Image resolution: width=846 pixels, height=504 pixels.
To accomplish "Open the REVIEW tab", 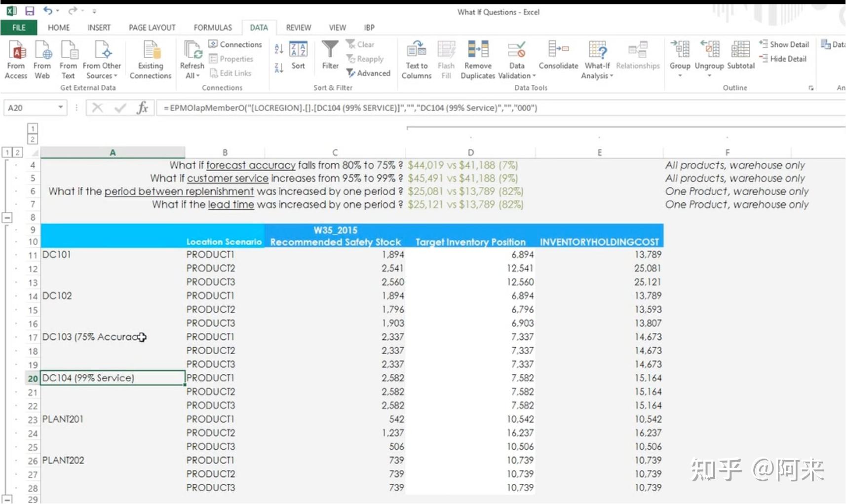I will (298, 27).
